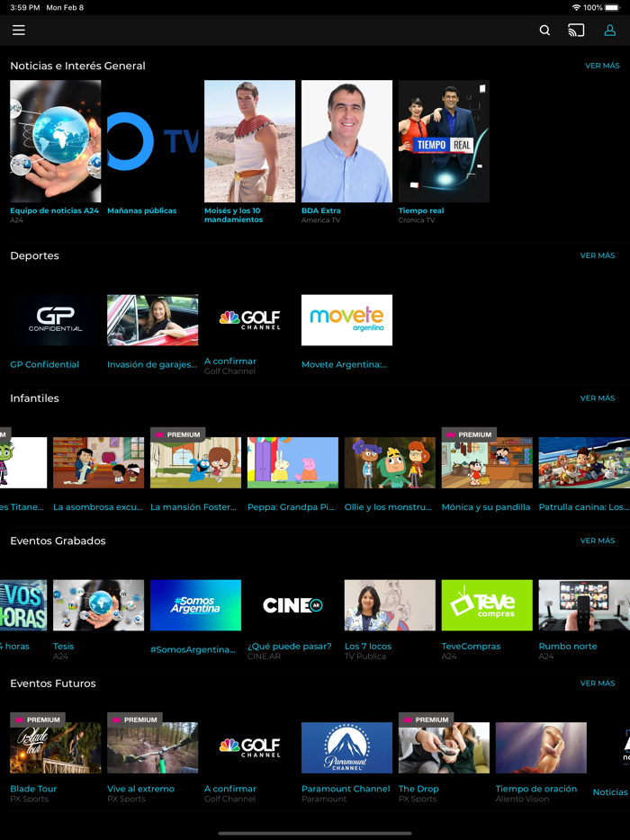Open La asombrosa excursión cartoon thumbnail
Image resolution: width=630 pixels, height=840 pixels.
(98, 462)
